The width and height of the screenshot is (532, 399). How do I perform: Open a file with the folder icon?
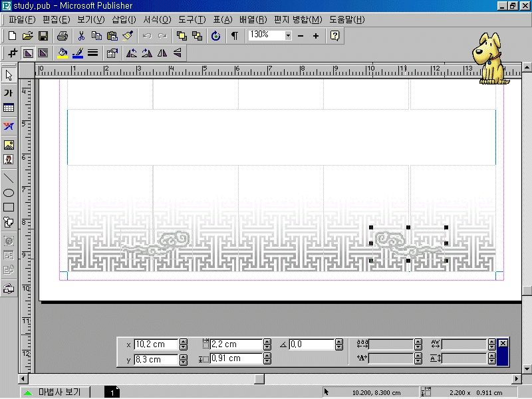click(x=27, y=36)
